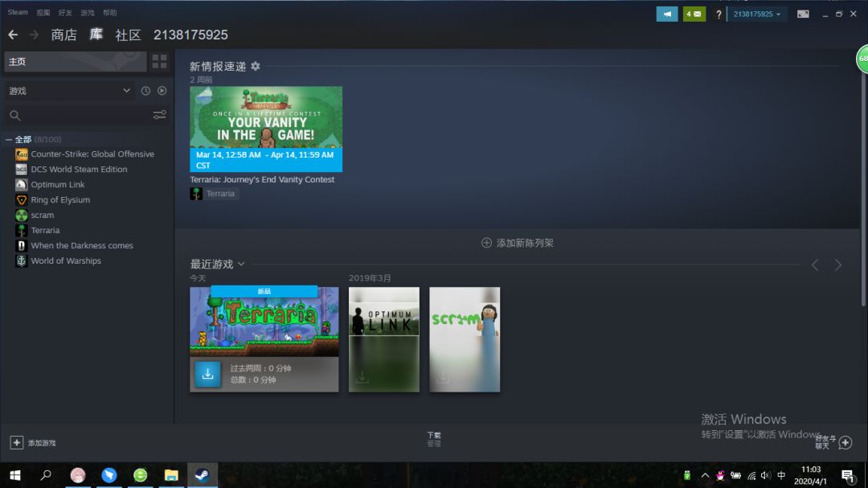
Task: Click the help question mark icon
Action: (719, 14)
